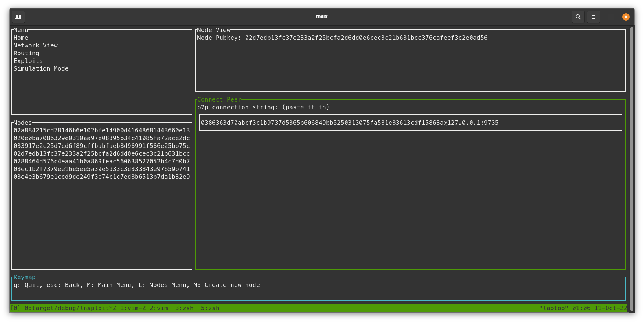644x323 pixels.
Task: Minimize the tmux window
Action: (x=611, y=17)
